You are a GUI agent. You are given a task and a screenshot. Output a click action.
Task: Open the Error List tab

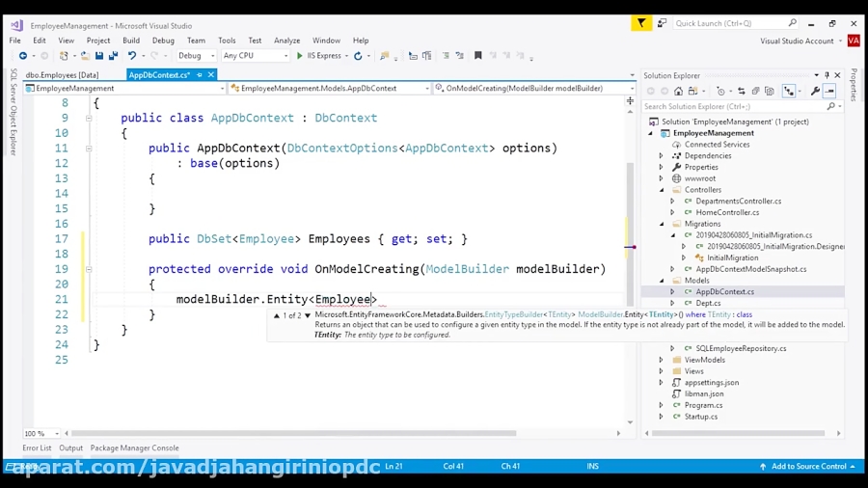(x=37, y=448)
